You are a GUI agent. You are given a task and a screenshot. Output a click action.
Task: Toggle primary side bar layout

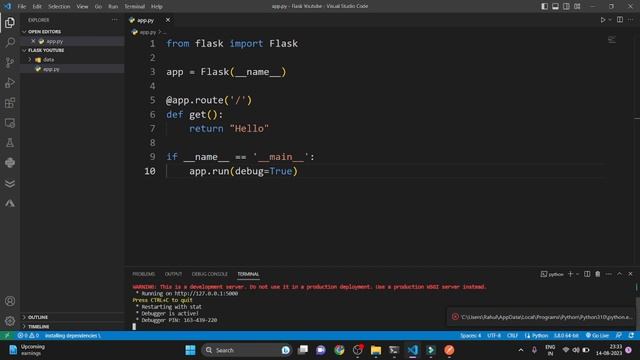point(544,6)
